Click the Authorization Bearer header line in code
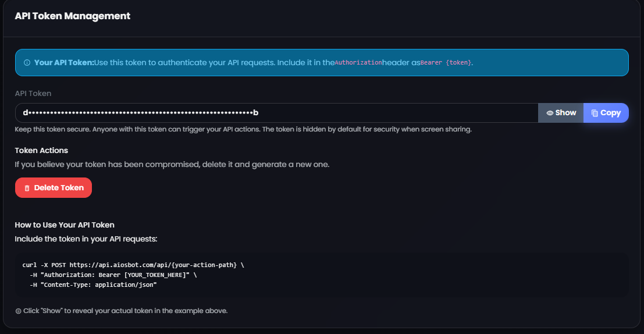This screenshot has width=644, height=334. pos(113,275)
